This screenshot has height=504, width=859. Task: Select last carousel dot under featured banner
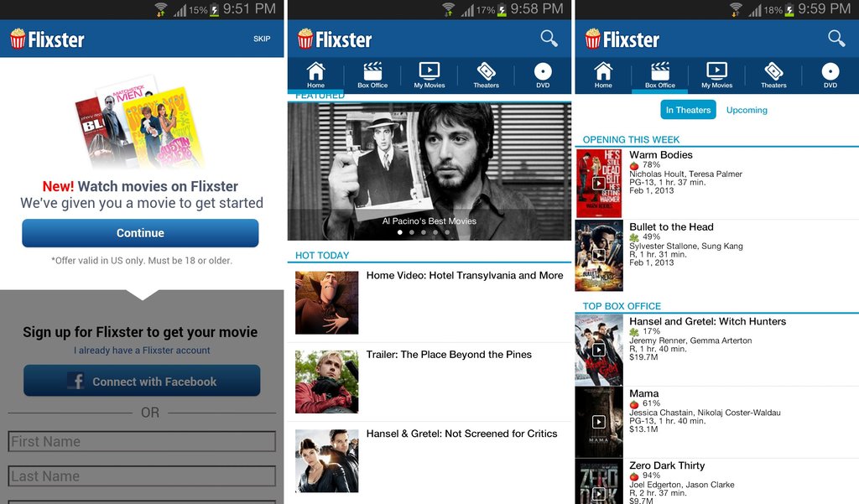click(448, 232)
